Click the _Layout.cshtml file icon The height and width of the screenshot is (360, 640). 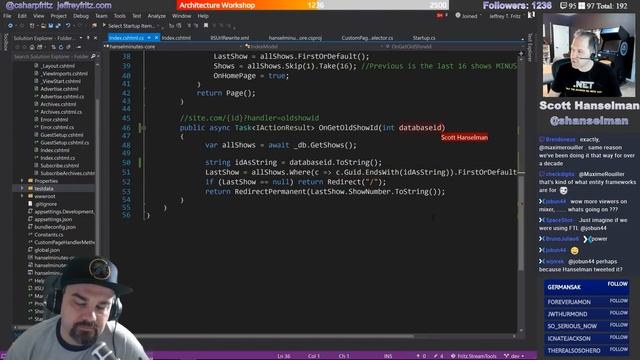click(x=36, y=66)
